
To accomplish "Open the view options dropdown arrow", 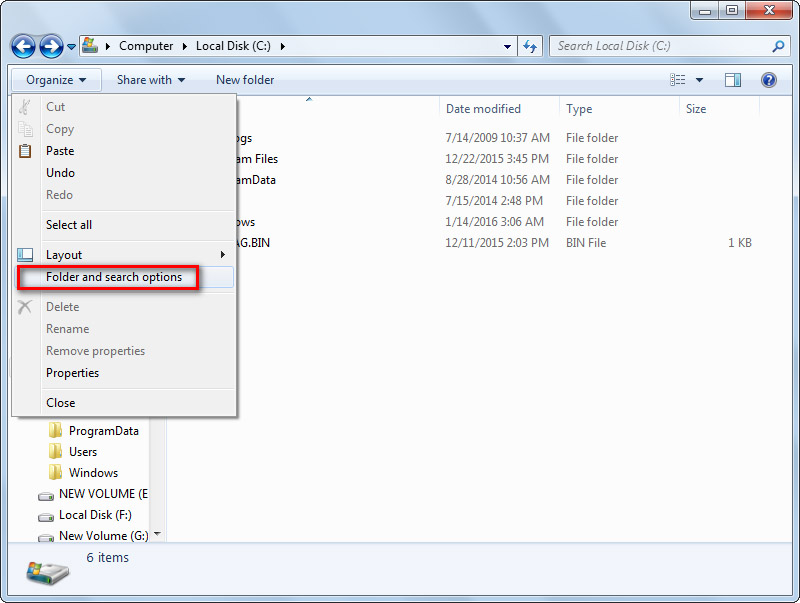I will click(700, 80).
